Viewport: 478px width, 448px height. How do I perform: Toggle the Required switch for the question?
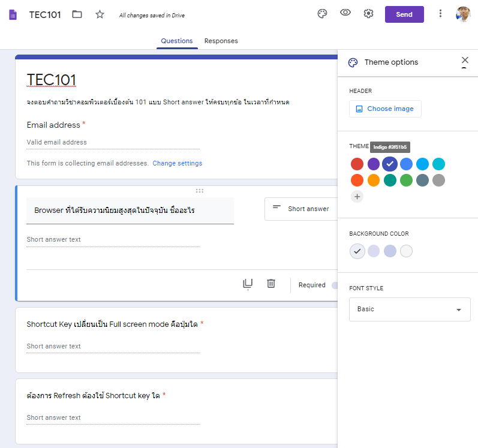334,285
